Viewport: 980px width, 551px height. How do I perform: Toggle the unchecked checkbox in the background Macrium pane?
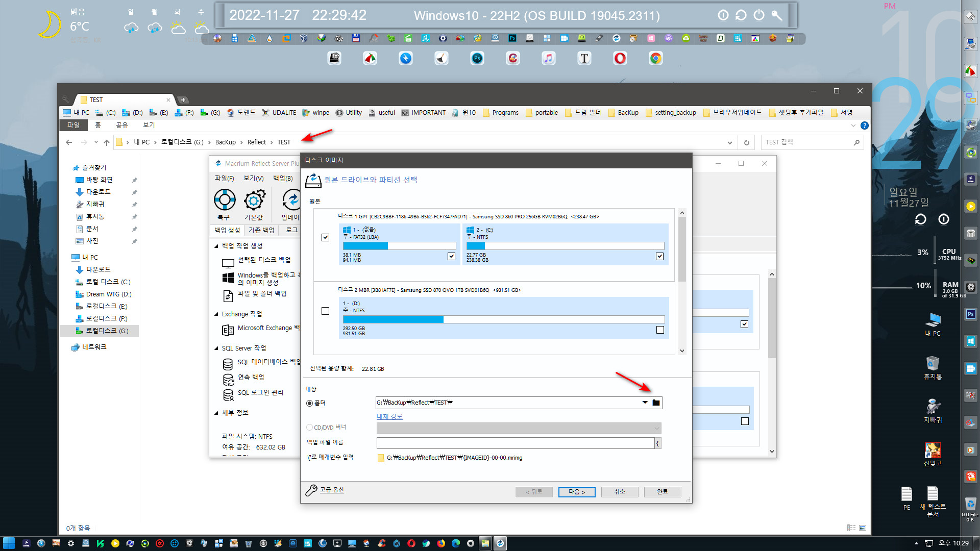click(x=745, y=421)
